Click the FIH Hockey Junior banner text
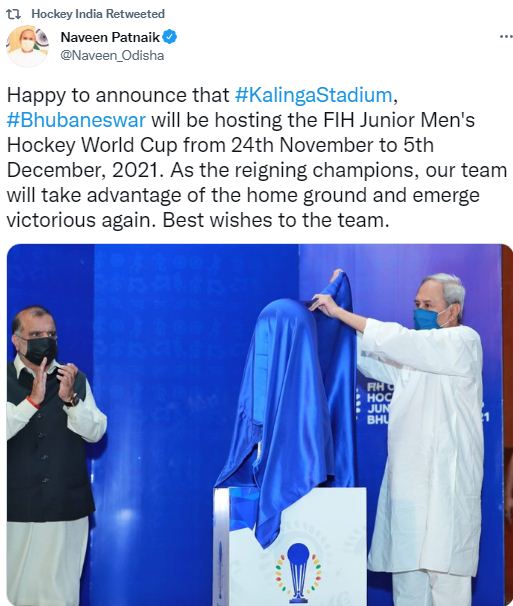The width and height of the screenshot is (513, 606). [x=379, y=403]
